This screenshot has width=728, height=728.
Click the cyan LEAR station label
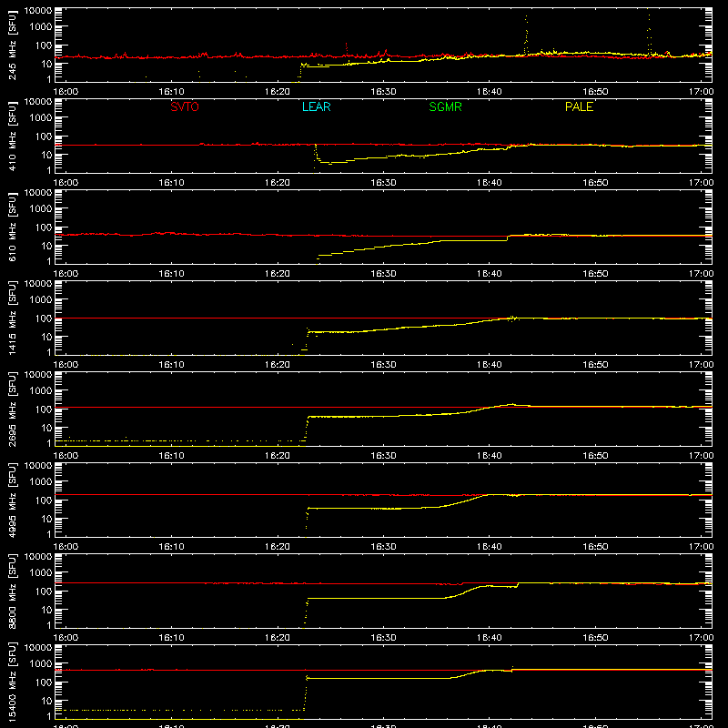[316, 106]
